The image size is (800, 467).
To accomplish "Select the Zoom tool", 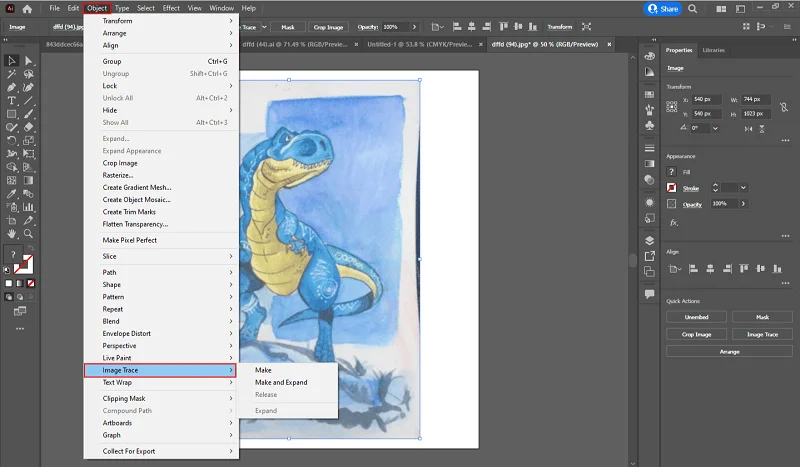I will pyautogui.click(x=29, y=234).
